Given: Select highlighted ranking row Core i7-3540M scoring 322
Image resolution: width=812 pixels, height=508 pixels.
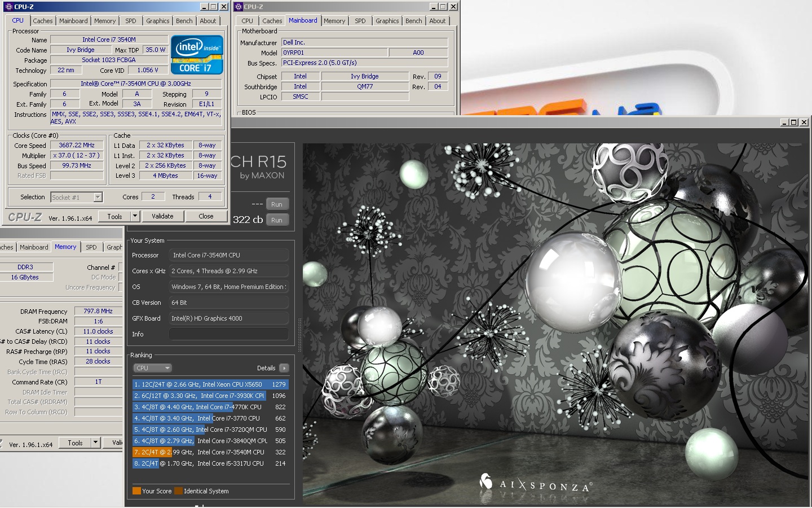Looking at the screenshot, I should click(211, 452).
